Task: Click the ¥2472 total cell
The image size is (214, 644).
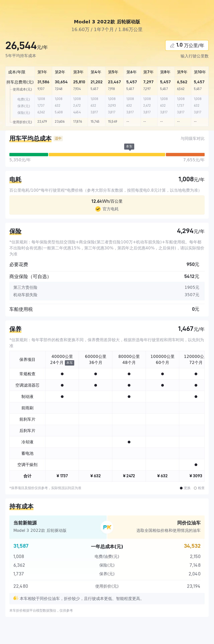Action: point(129,476)
